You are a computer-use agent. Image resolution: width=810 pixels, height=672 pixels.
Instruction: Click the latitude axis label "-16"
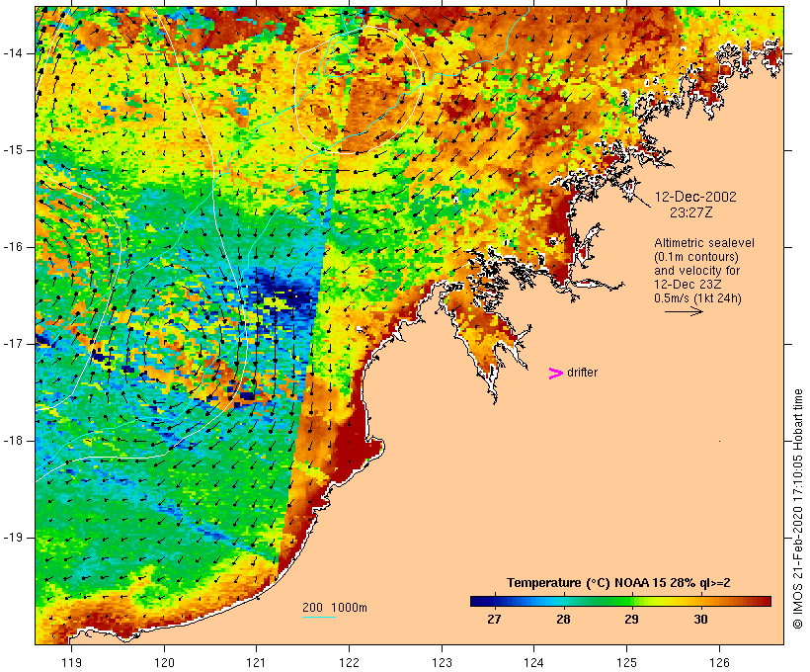click(12, 247)
